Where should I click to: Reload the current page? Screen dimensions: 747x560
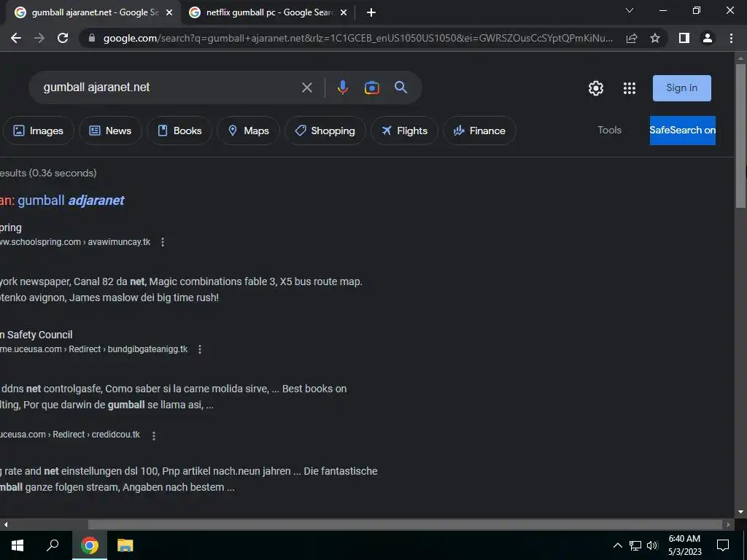(63, 38)
